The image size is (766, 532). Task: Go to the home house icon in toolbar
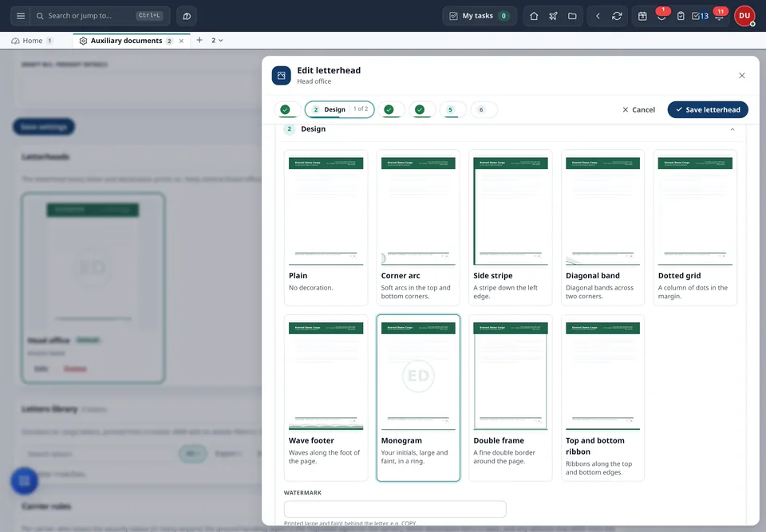click(534, 16)
